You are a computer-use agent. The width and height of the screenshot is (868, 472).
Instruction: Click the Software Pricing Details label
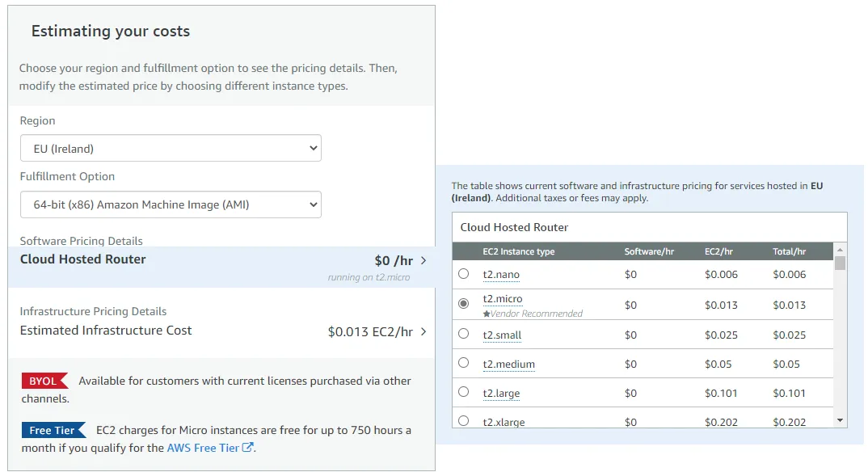pyautogui.click(x=82, y=241)
